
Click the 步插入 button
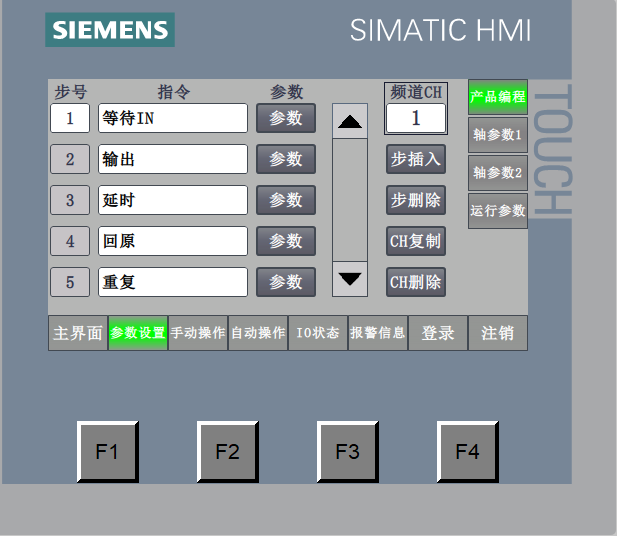coord(415,159)
